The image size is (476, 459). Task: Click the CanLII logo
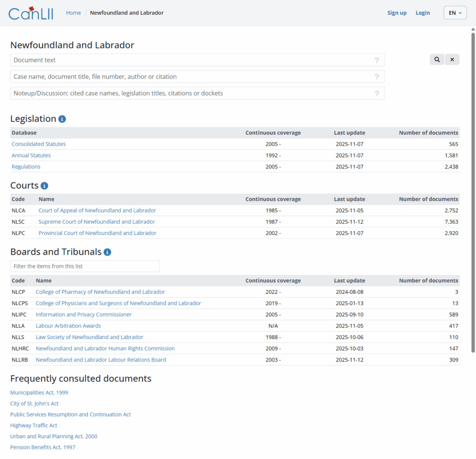coord(31,13)
